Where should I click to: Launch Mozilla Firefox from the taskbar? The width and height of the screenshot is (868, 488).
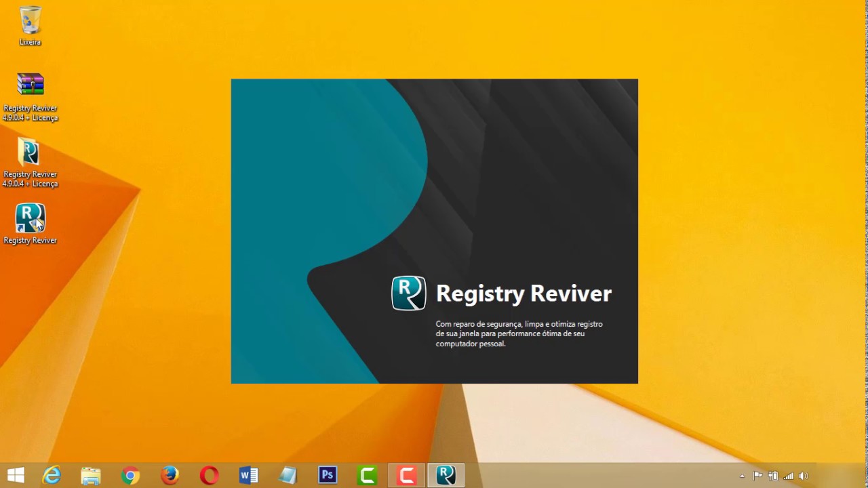pyautogui.click(x=170, y=475)
